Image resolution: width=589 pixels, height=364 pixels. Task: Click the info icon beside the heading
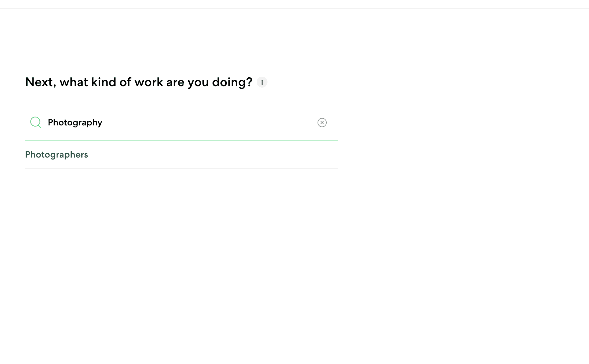pyautogui.click(x=262, y=82)
